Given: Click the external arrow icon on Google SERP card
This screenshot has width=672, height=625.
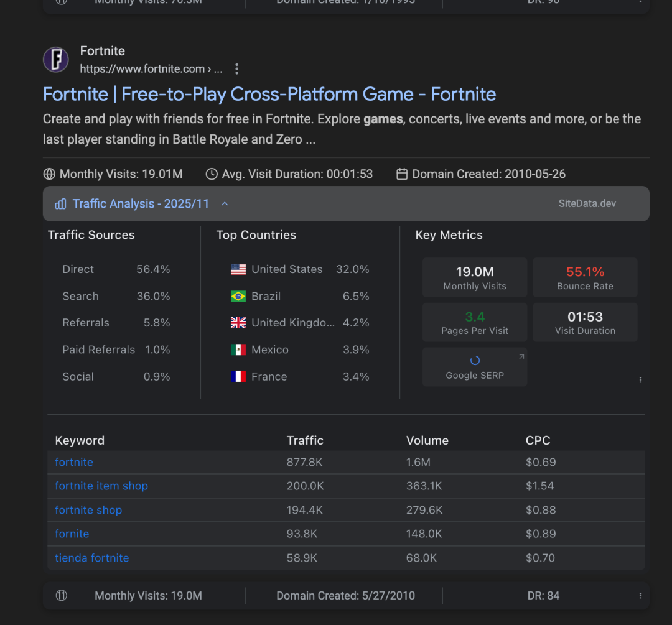Looking at the screenshot, I should (x=521, y=356).
